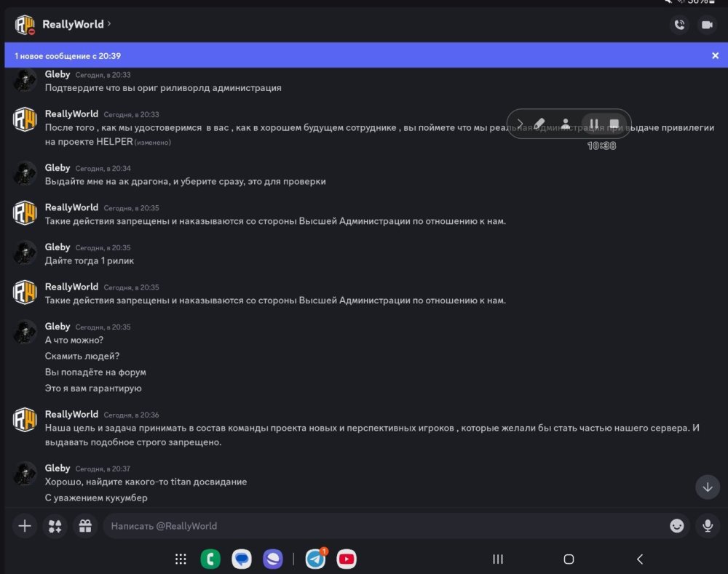Tap the voice message microphone
This screenshot has width=728, height=574.
[x=707, y=526]
